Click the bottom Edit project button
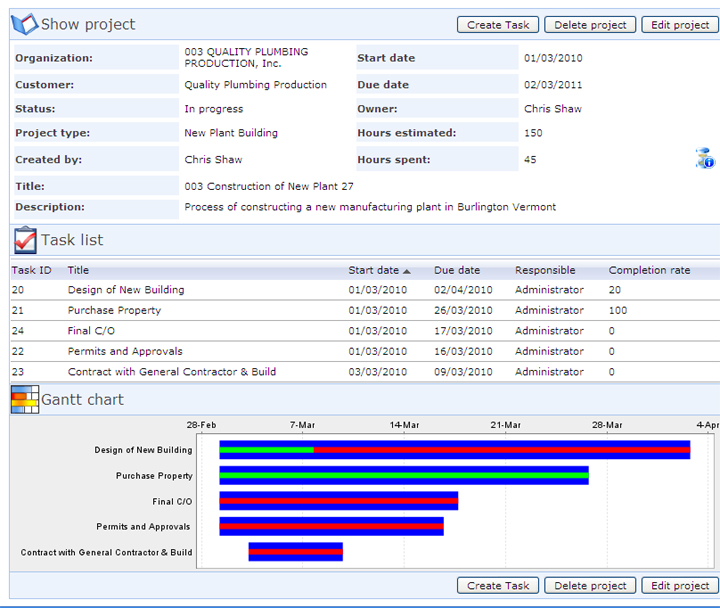 click(x=680, y=585)
